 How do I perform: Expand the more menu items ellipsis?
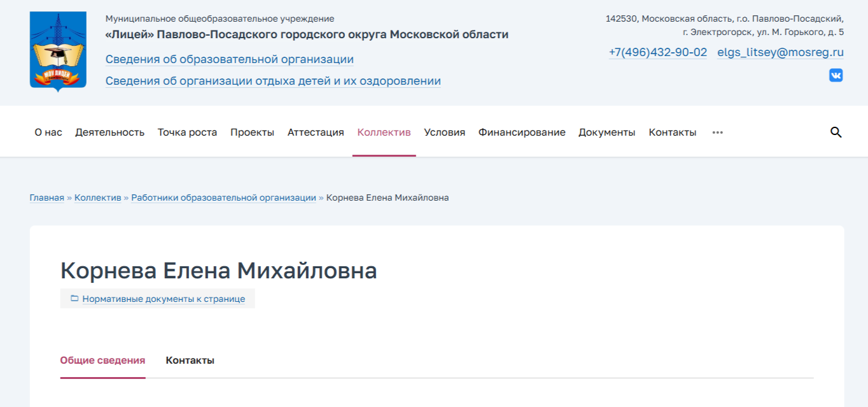coord(717,132)
